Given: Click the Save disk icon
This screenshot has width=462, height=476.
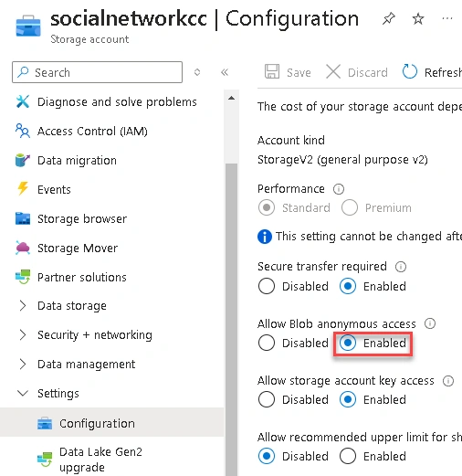Looking at the screenshot, I should click(x=272, y=71).
